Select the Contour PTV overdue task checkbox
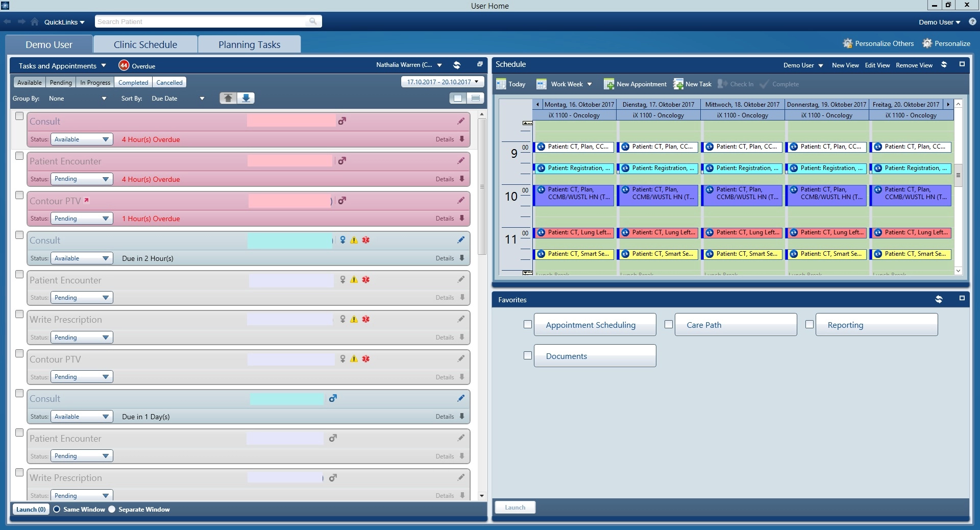This screenshot has width=980, height=530. [19, 195]
